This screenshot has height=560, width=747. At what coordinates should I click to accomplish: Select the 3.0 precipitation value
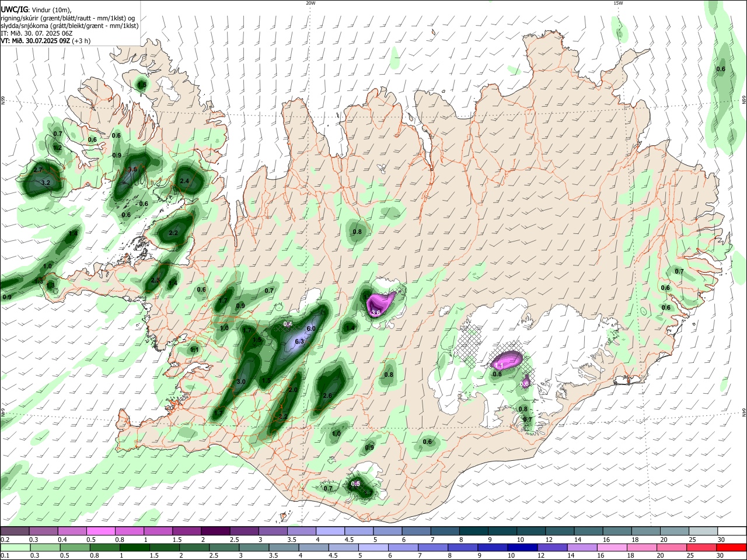241,381
